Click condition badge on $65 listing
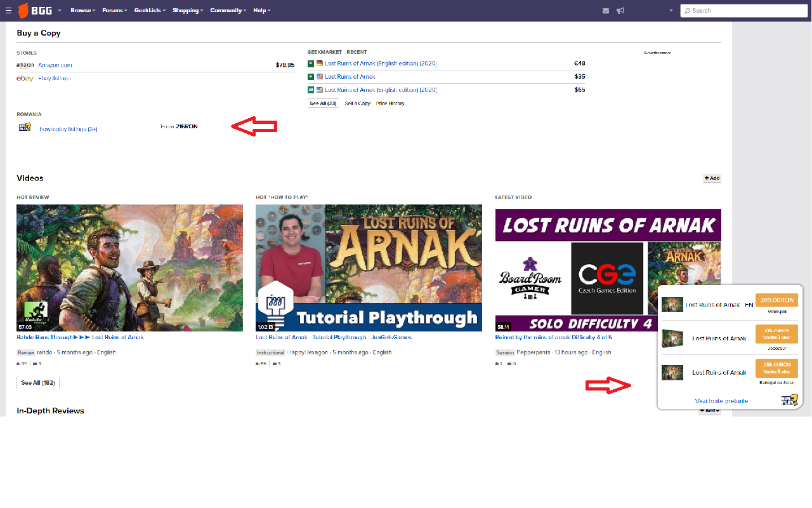The height and width of the screenshot is (508, 812). pos(311,90)
